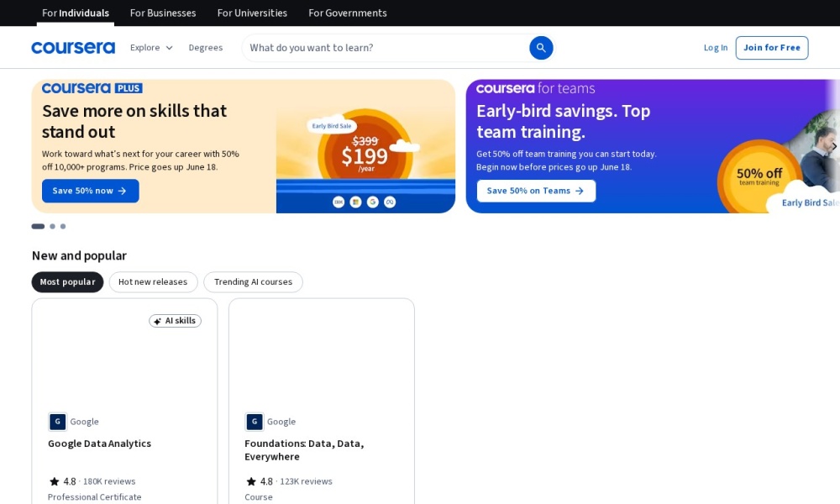This screenshot has height=504, width=840.
Task: Click the blue search magnifier button
Action: click(541, 48)
